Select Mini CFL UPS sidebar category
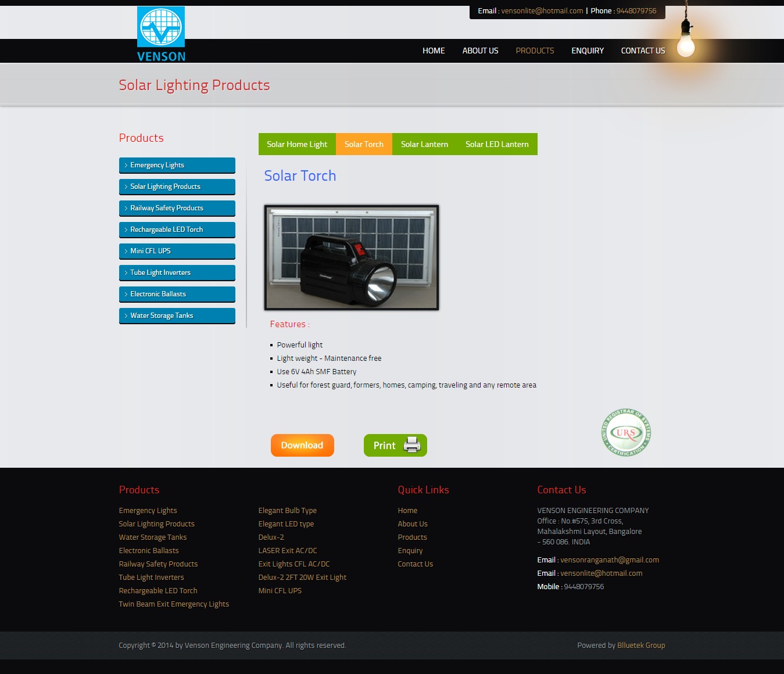 (150, 251)
